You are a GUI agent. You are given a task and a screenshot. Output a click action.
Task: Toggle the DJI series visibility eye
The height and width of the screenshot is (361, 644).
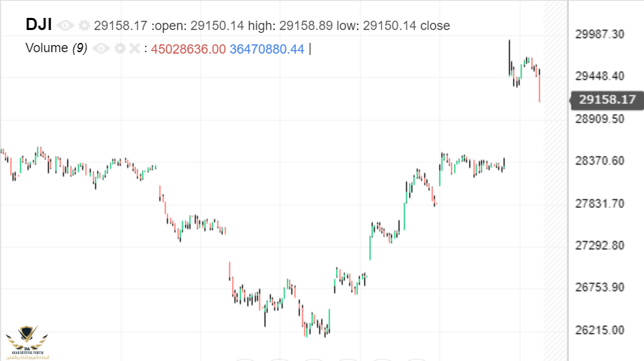[66, 26]
